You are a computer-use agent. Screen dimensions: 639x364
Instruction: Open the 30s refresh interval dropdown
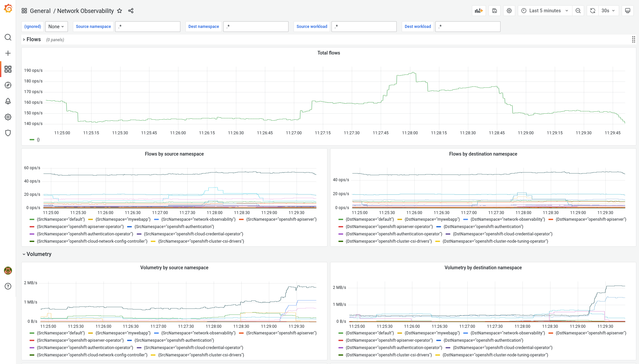point(608,11)
